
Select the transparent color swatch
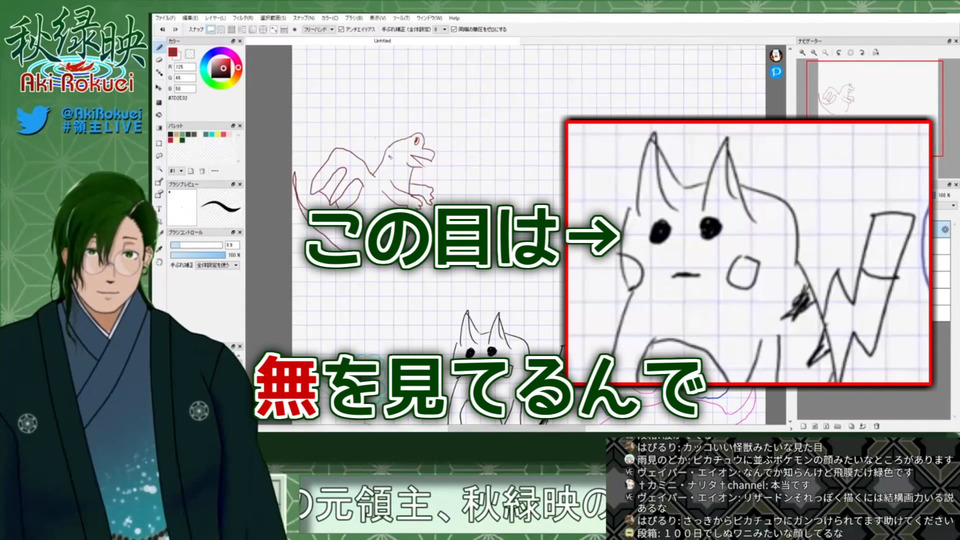point(190,54)
